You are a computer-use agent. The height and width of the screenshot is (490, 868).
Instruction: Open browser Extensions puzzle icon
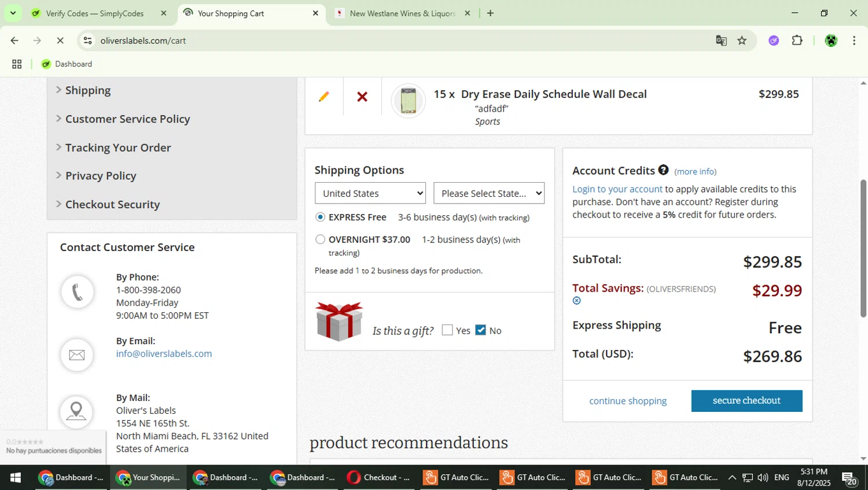(797, 40)
